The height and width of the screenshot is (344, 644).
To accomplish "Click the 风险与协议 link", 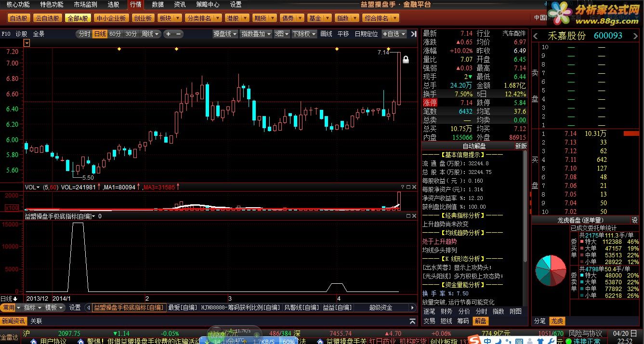I will click(x=585, y=333).
